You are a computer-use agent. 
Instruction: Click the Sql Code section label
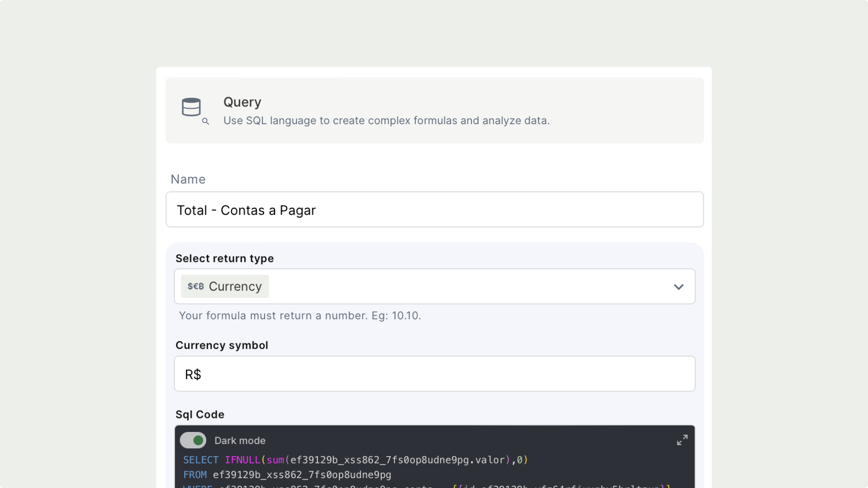tap(200, 414)
